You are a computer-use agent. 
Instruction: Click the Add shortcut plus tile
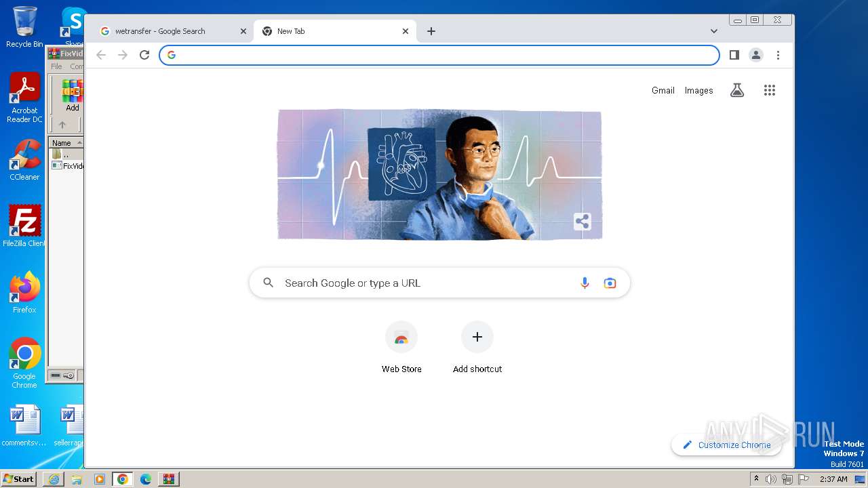[x=477, y=348]
